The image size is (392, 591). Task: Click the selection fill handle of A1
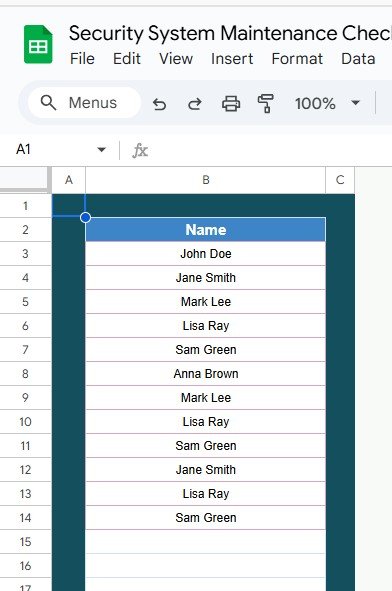86,217
